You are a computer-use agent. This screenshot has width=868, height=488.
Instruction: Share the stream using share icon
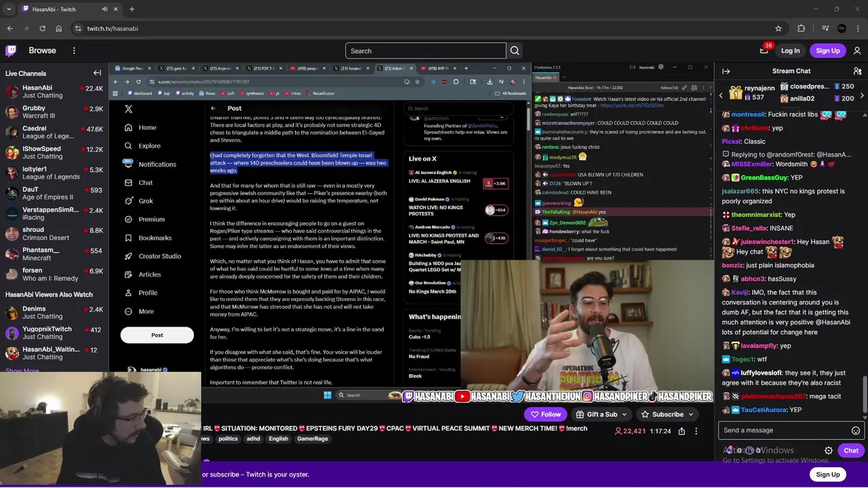pos(682,431)
